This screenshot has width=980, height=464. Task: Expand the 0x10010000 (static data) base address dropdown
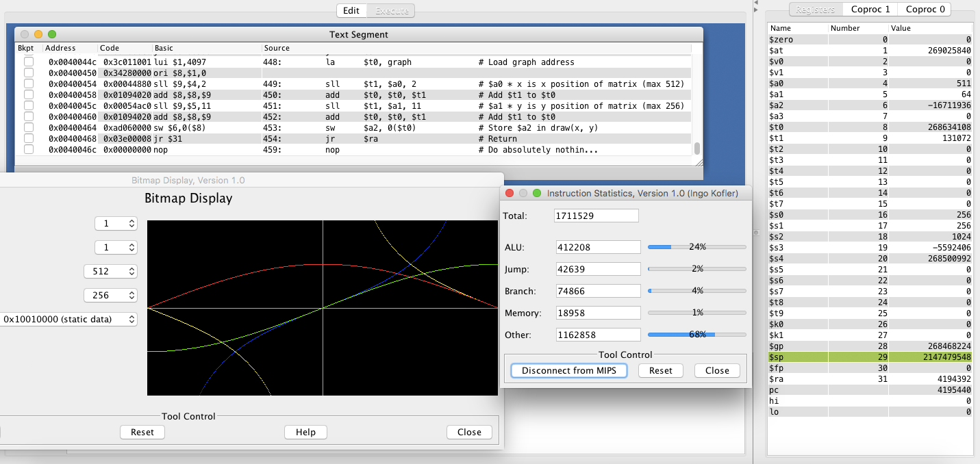[x=68, y=319]
